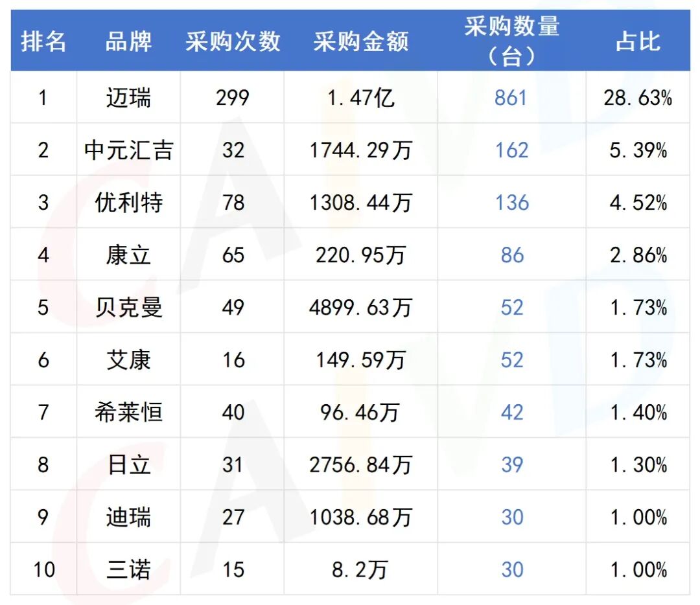This screenshot has height=605, width=700.
Task: Click share 28.63%
Action: 638,98
